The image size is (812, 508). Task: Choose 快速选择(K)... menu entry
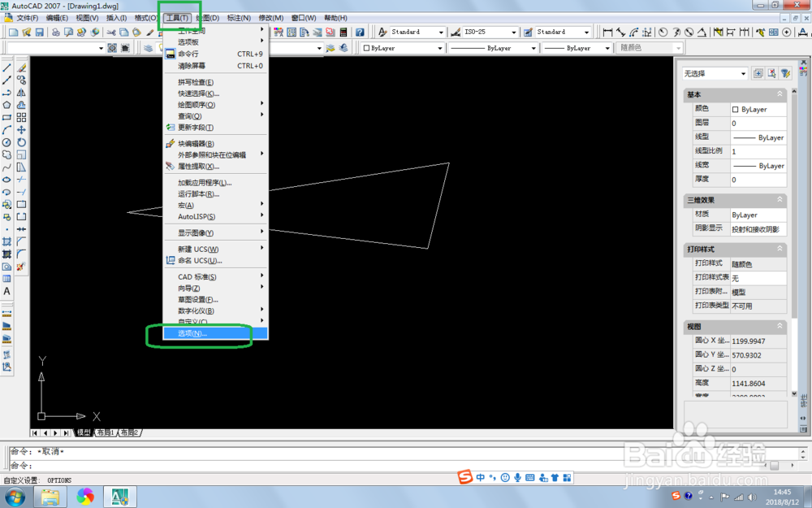click(x=215, y=93)
